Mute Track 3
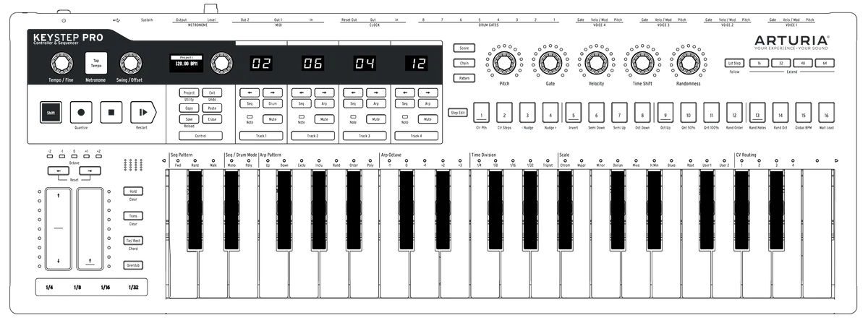 pos(376,119)
